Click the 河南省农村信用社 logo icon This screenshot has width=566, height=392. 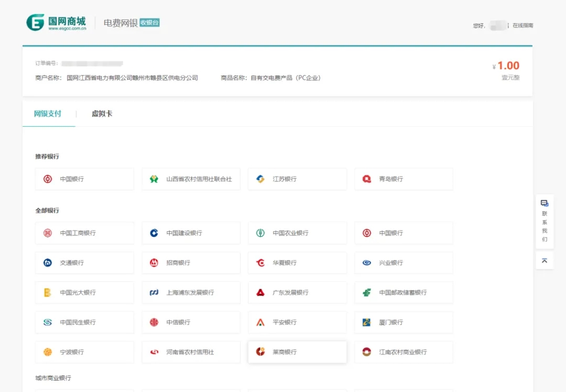[154, 352]
